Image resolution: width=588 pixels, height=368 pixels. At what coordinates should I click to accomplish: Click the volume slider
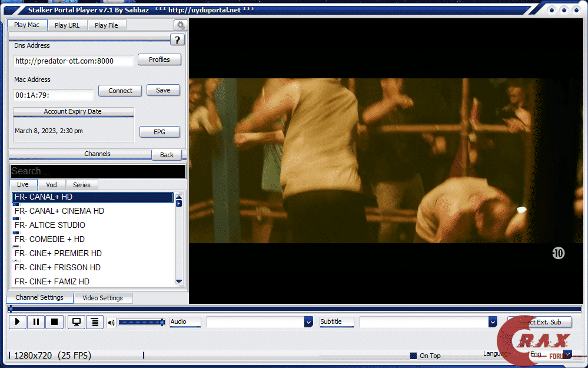click(x=141, y=322)
